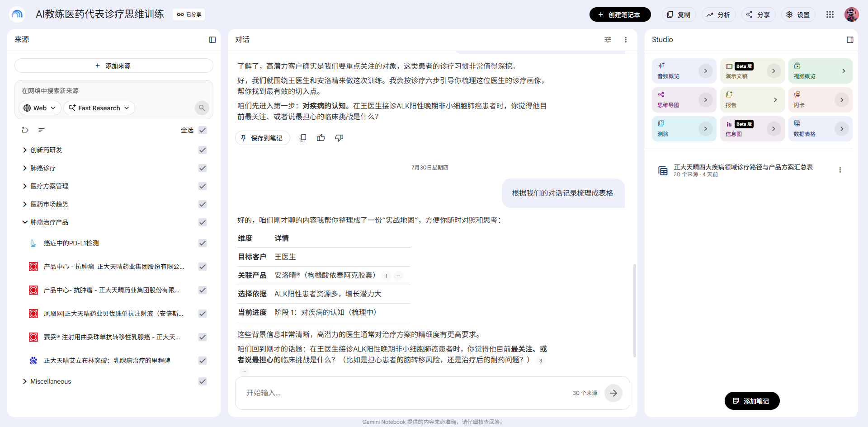Open the Fast Research dropdown

tap(99, 108)
